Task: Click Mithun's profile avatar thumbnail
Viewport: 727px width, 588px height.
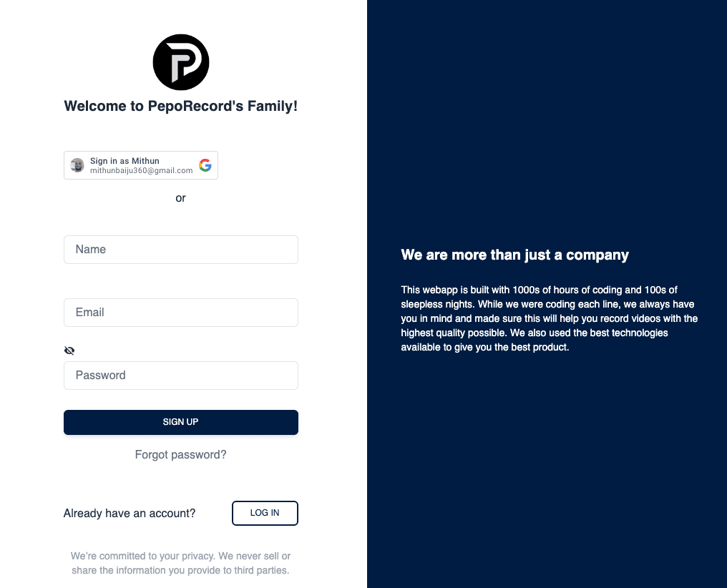Action: (x=77, y=165)
